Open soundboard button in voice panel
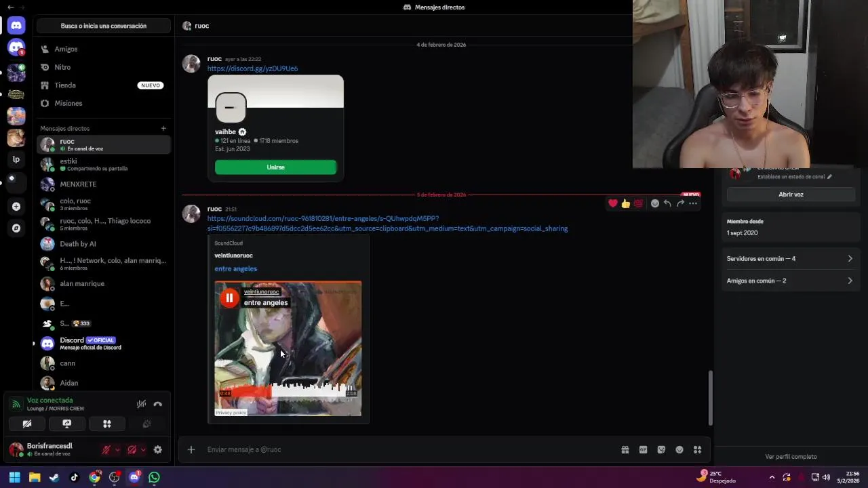868x488 pixels. click(146, 424)
